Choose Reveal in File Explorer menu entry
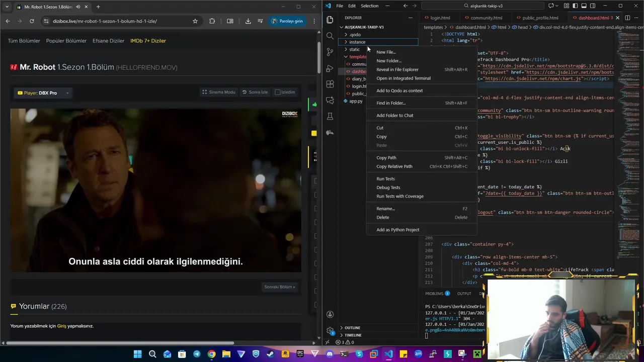This screenshot has height=362, width=644. click(422, 69)
